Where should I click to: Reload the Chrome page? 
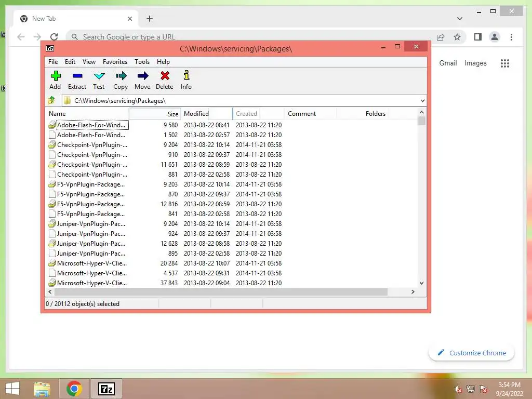(x=54, y=37)
